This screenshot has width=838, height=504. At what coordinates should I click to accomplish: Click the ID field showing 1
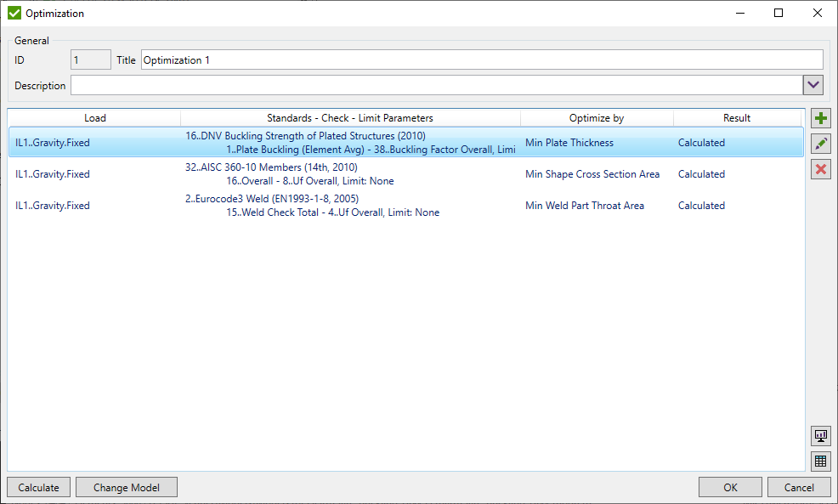click(90, 59)
